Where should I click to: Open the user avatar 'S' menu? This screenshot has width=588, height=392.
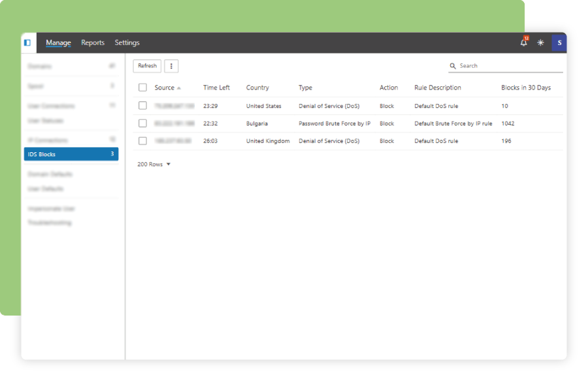(x=559, y=42)
